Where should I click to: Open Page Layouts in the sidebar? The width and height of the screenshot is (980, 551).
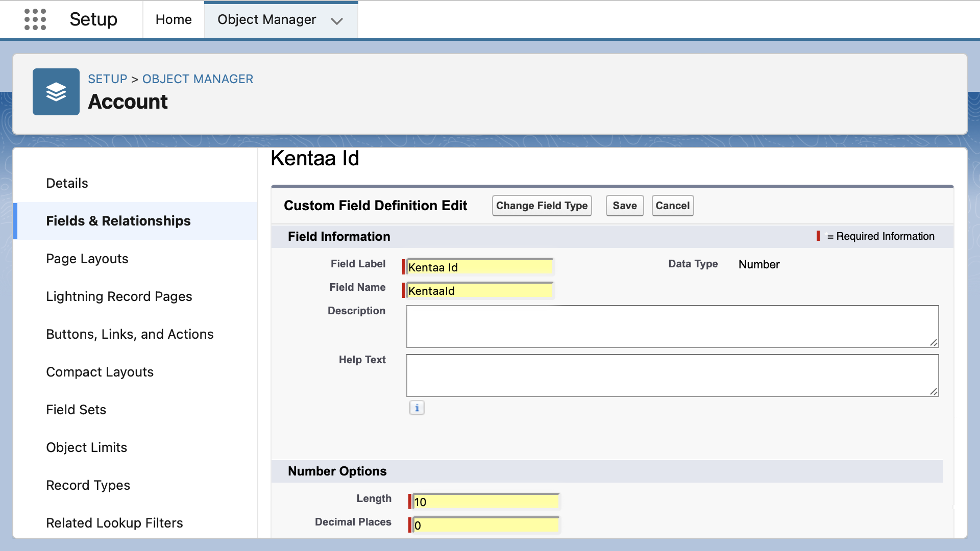click(87, 259)
